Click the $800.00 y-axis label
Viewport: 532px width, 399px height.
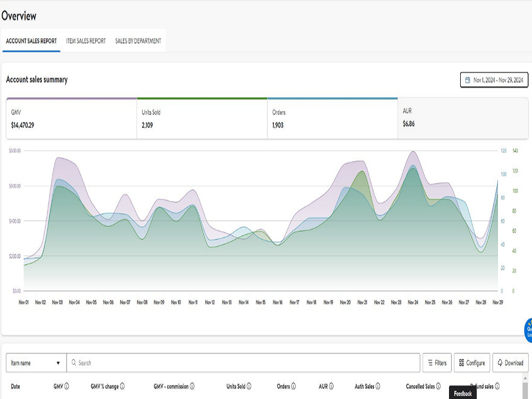[15, 151]
